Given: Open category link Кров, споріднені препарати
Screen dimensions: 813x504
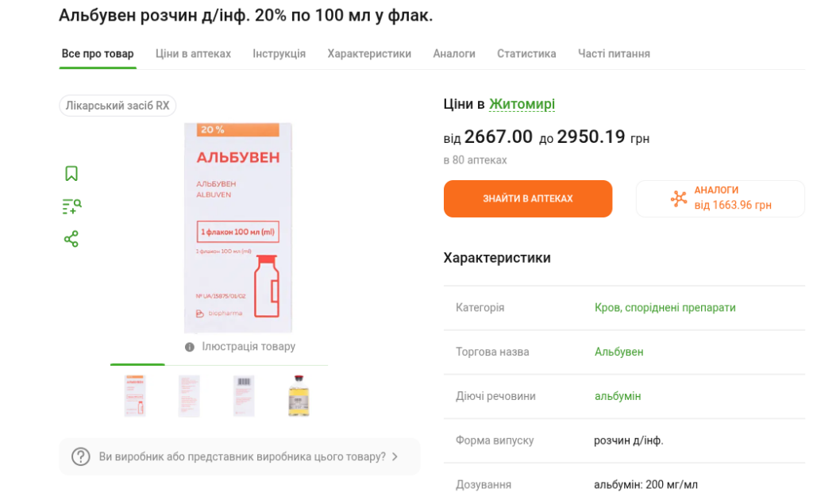Looking at the screenshot, I should (665, 307).
